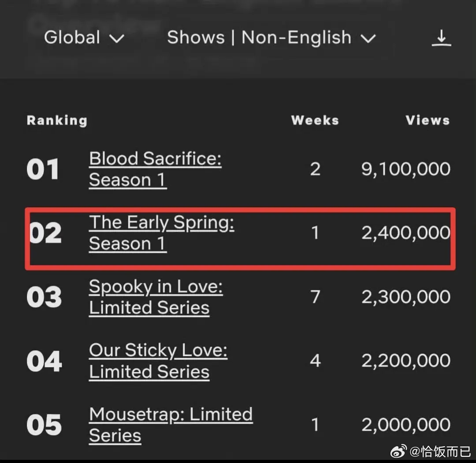Click the 2,400,000 views figure
The image size is (476, 463).
[405, 233]
